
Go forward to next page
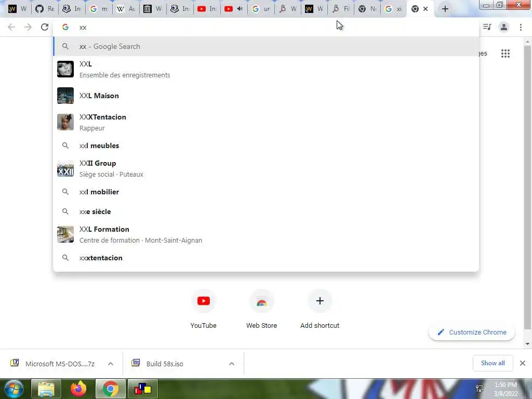28,27
